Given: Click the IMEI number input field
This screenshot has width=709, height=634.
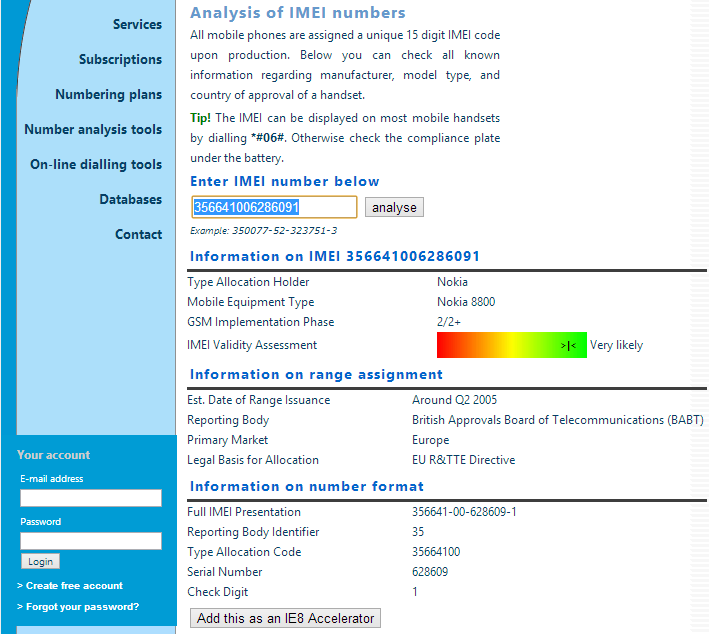Looking at the screenshot, I should [274, 207].
